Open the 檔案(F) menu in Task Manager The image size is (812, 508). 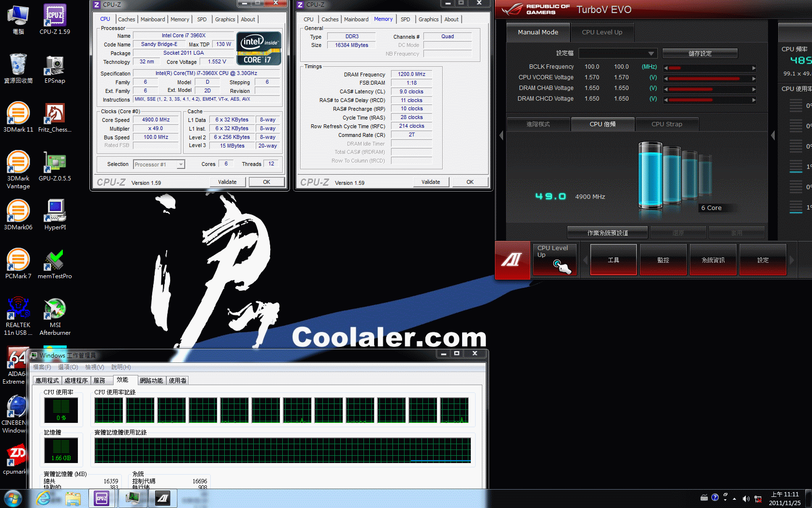click(x=42, y=367)
